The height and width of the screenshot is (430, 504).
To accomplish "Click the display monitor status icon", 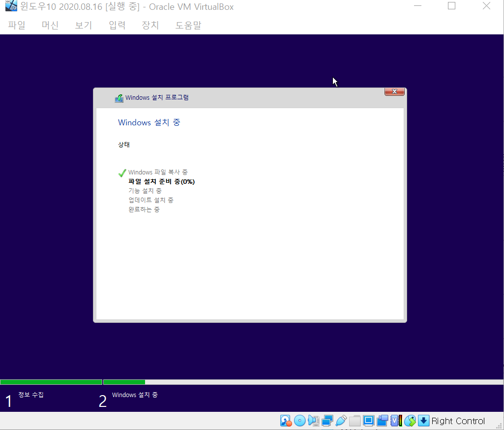I will (369, 421).
